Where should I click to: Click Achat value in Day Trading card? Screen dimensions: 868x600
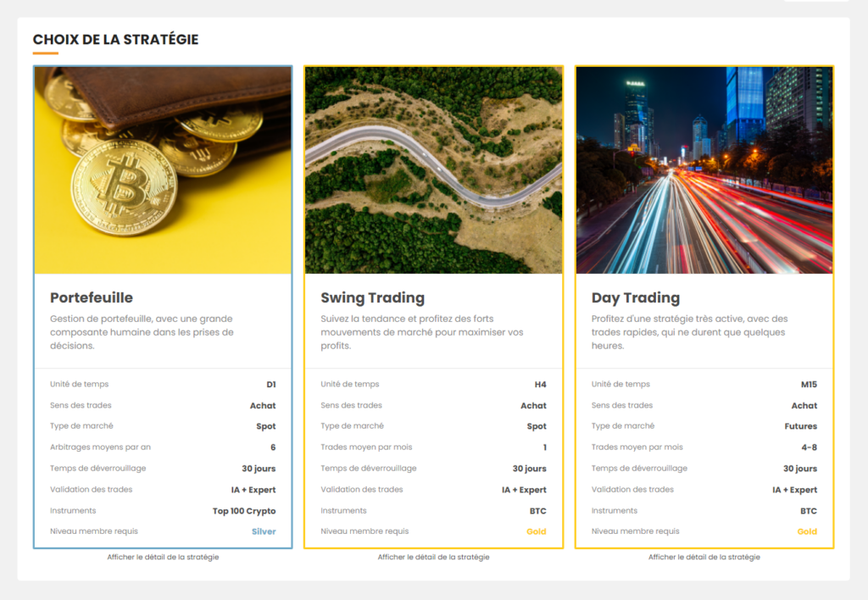(x=804, y=406)
